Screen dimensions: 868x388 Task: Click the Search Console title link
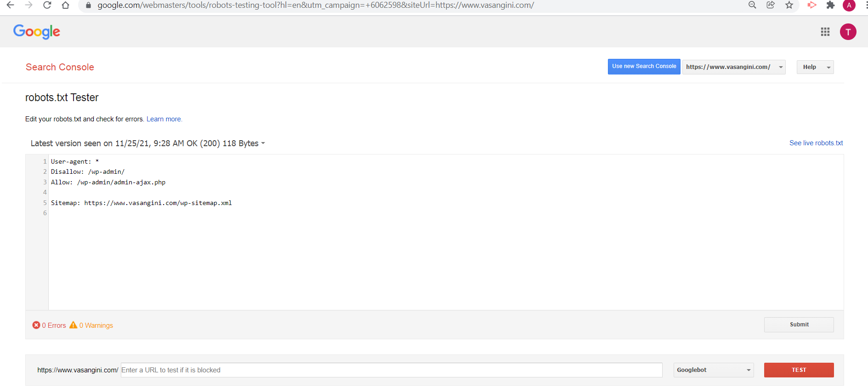pos(60,67)
